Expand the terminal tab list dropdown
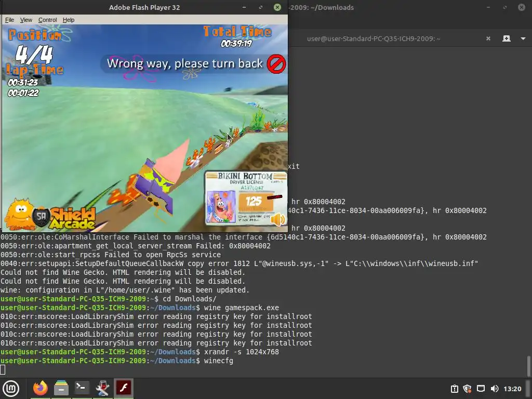 point(523,38)
